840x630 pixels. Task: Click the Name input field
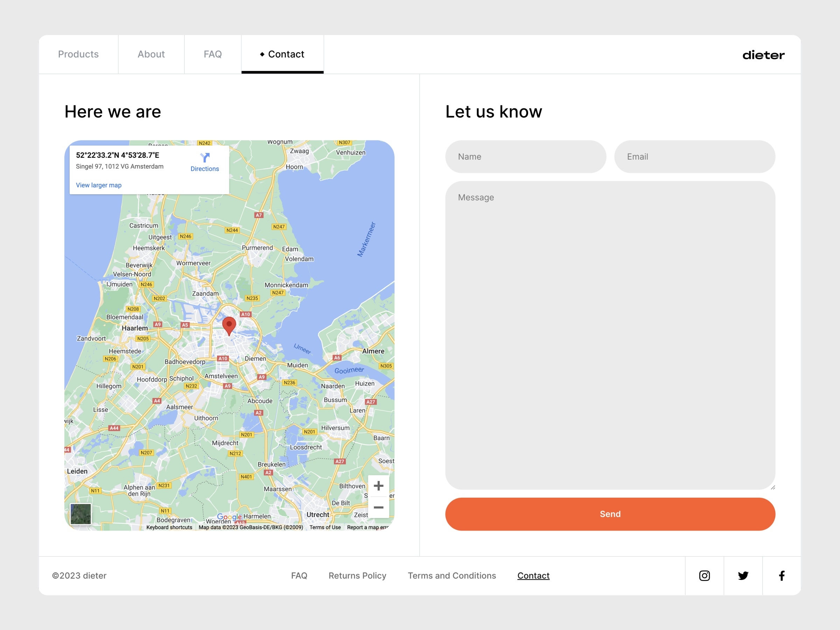coord(525,156)
